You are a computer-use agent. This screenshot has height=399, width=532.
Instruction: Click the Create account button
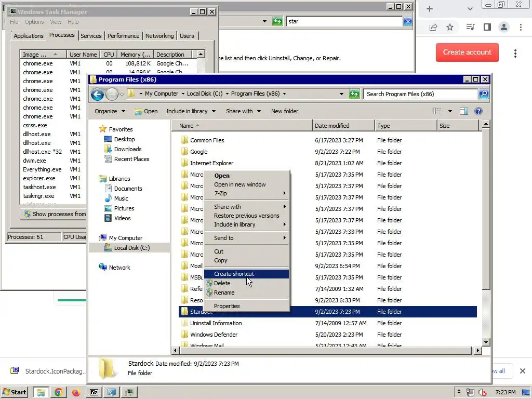467,52
